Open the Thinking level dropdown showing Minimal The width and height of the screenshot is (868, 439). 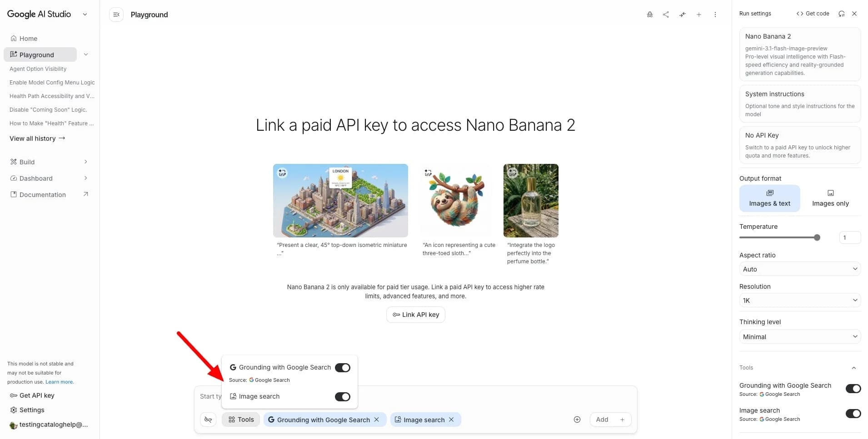coord(799,336)
